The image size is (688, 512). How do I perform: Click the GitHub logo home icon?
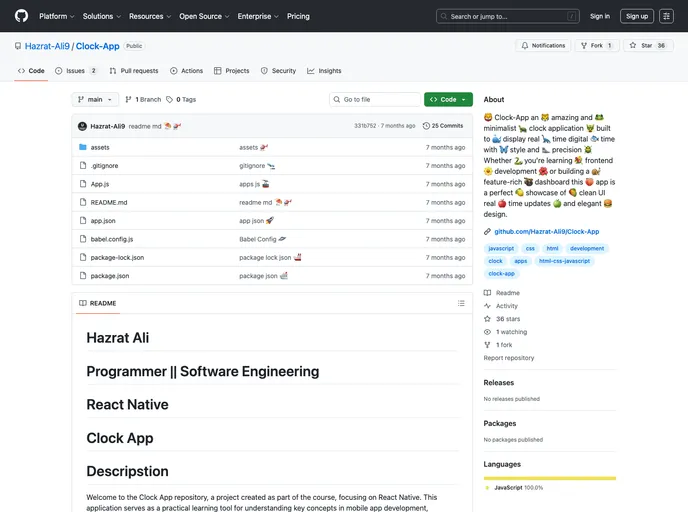(21, 16)
